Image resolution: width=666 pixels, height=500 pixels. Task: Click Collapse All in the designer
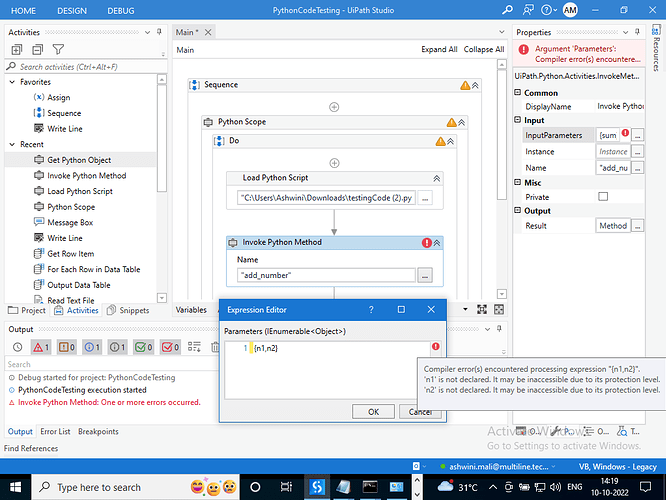coord(484,49)
